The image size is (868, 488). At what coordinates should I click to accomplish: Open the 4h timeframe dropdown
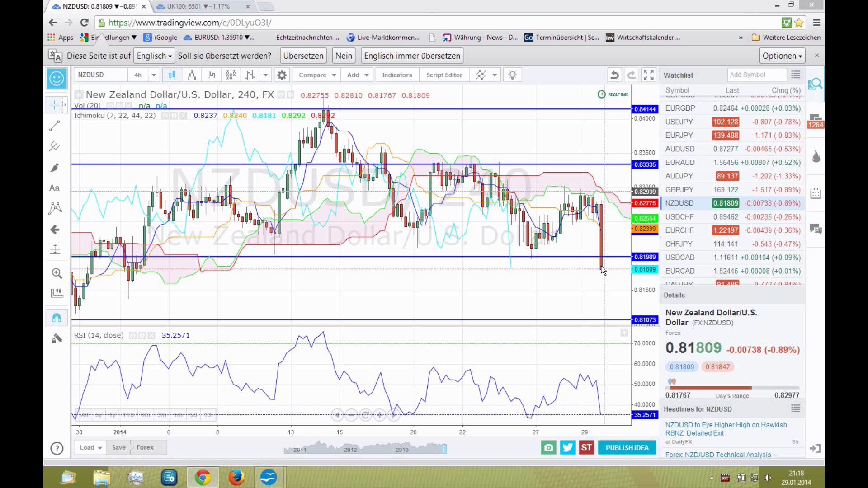coord(154,75)
